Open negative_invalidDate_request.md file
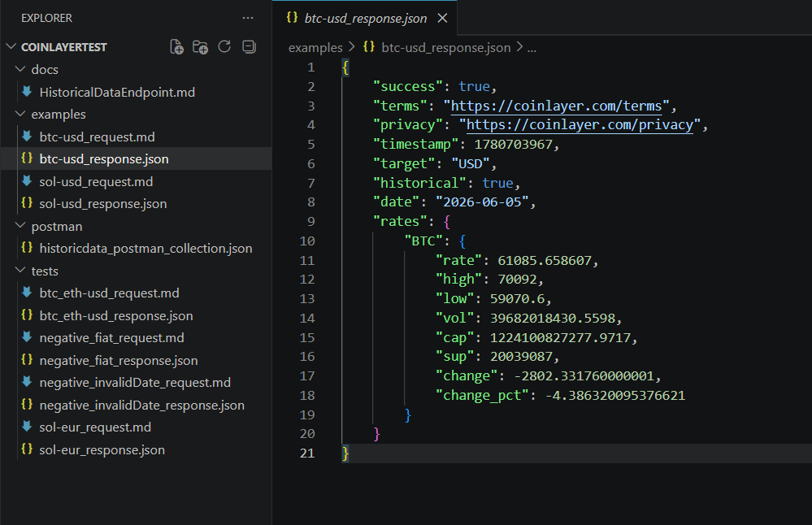 click(x=136, y=383)
